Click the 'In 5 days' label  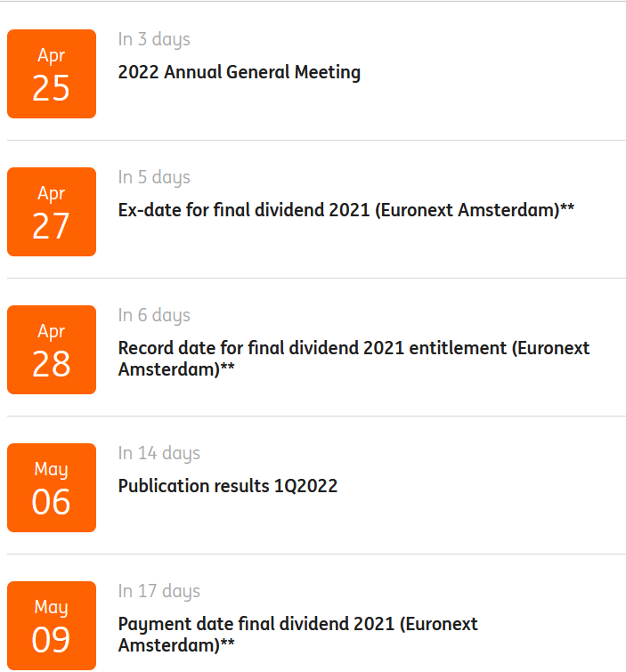[x=154, y=177]
